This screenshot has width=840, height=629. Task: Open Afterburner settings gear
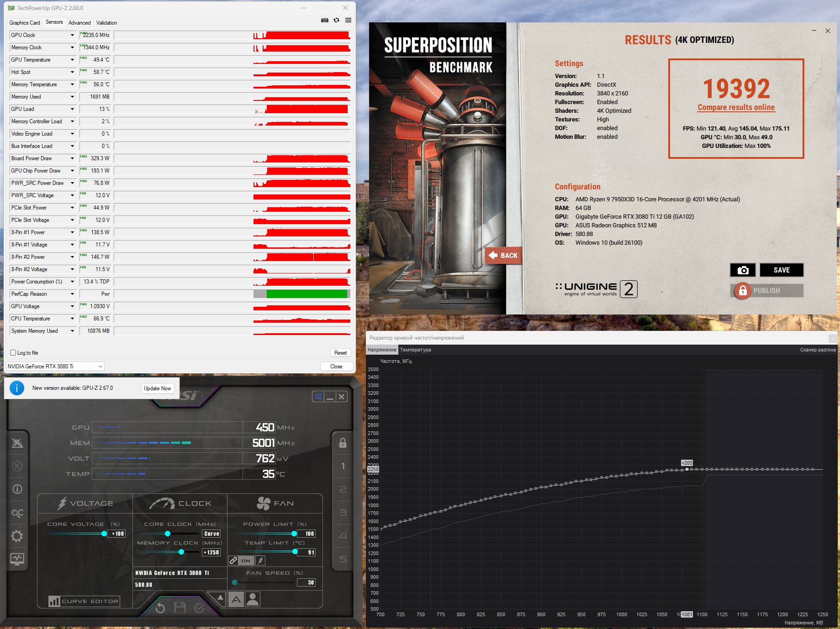[17, 536]
